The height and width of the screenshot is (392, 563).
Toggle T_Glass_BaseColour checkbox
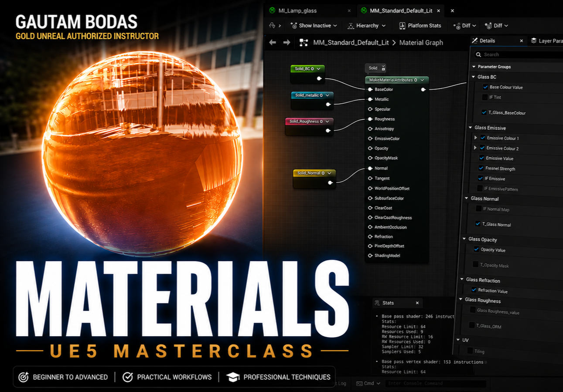[x=484, y=112]
